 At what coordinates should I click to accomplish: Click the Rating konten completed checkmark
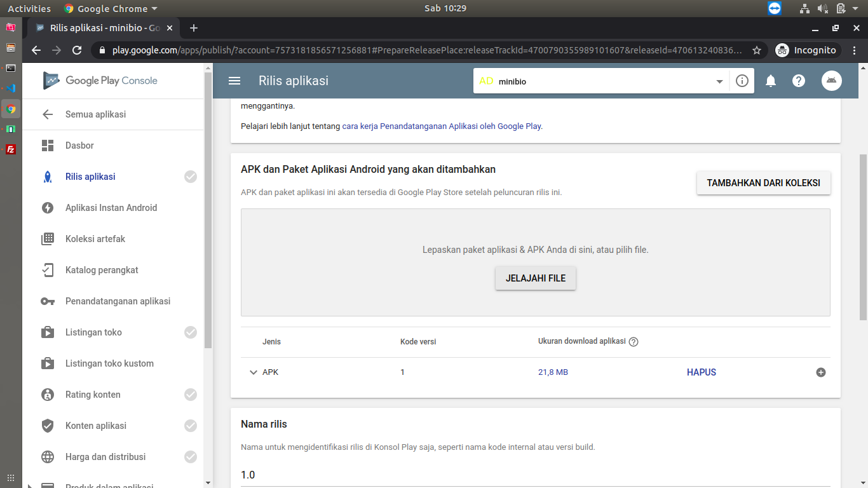point(191,395)
